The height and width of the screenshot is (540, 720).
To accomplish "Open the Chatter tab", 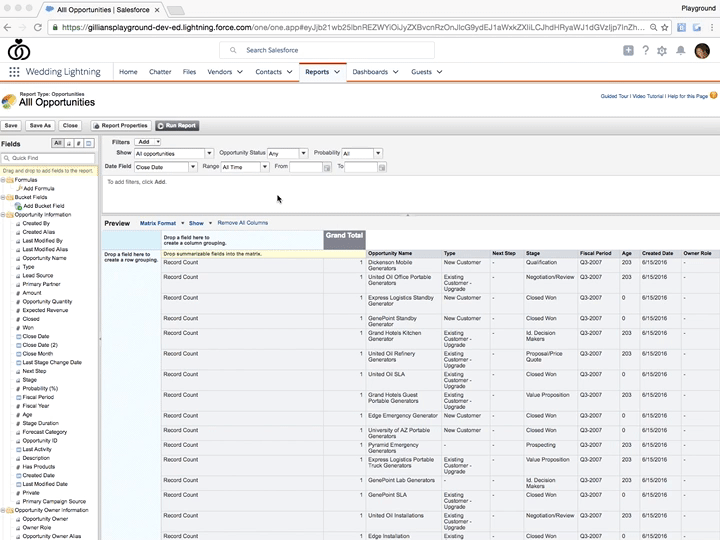I will click(x=160, y=72).
